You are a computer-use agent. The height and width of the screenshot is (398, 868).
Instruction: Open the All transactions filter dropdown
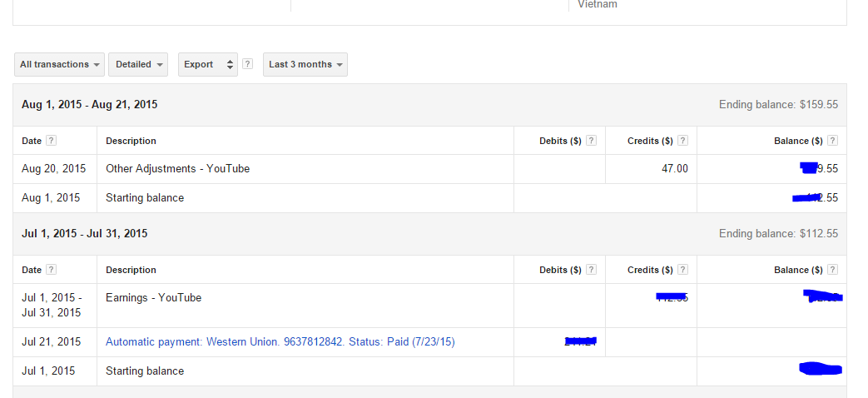59,64
